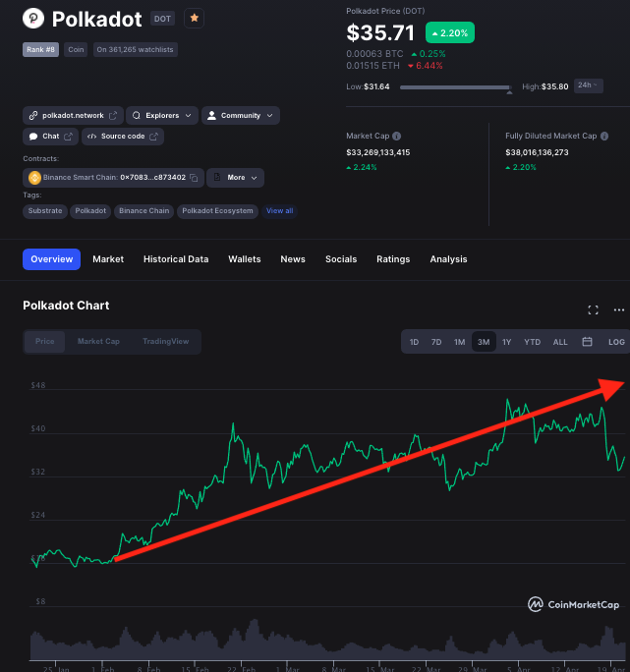Set chart range to ALL
Viewport: 630px width, 672px height.
(560, 342)
